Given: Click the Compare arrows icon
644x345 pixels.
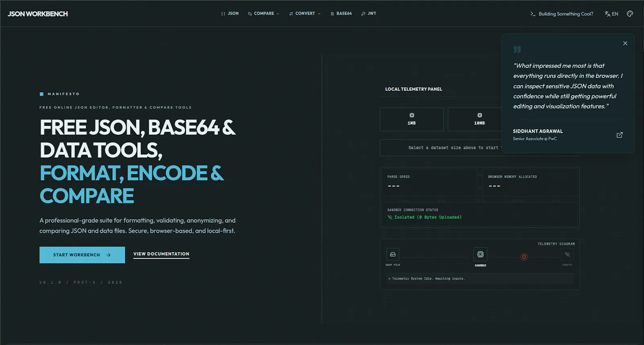Looking at the screenshot, I should [x=250, y=14].
